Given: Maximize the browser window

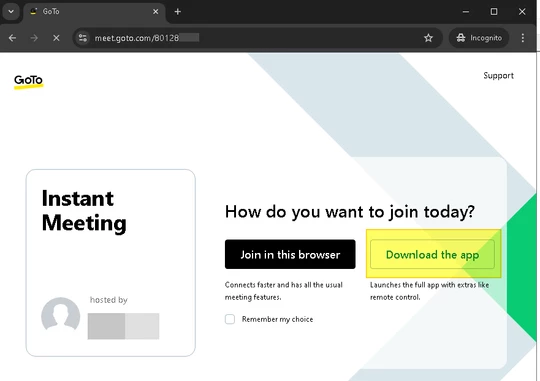Looking at the screenshot, I should click(494, 12).
